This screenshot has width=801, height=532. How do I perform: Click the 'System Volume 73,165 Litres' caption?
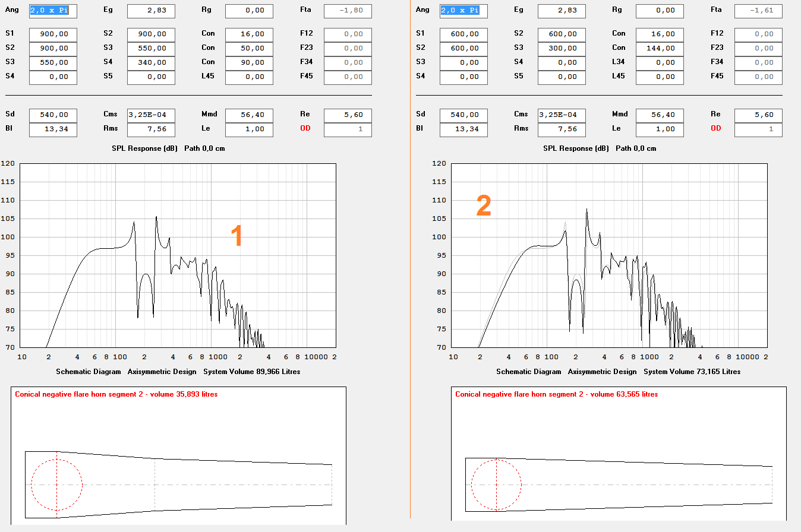pyautogui.click(x=692, y=372)
